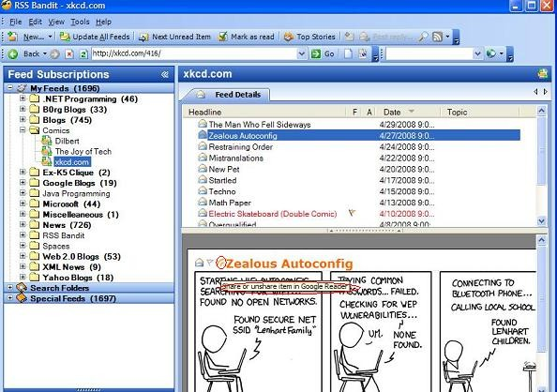Open the Back history dropdown arrow
The image size is (557, 392).
[x=45, y=54]
